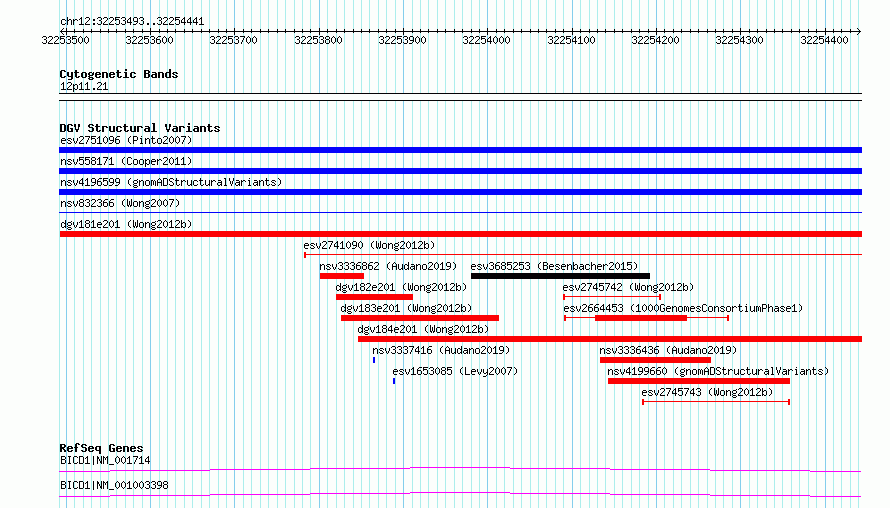Image resolution: width=890 pixels, height=508 pixels.
Task: Click the red bar under dgv183e201
Action: tap(420, 318)
